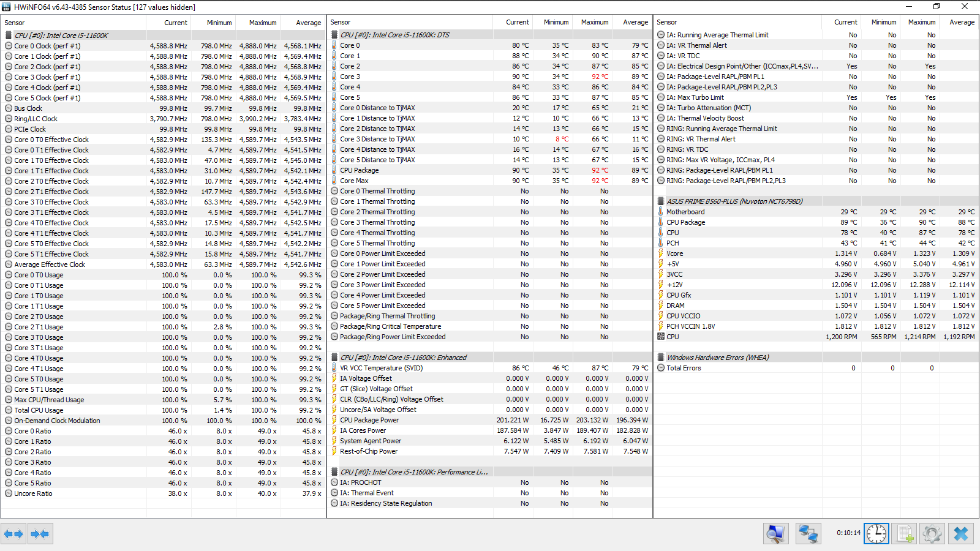This screenshot has width=980, height=551.
Task: Click the thermometer icon beside Motherboard temperature
Action: (661, 212)
